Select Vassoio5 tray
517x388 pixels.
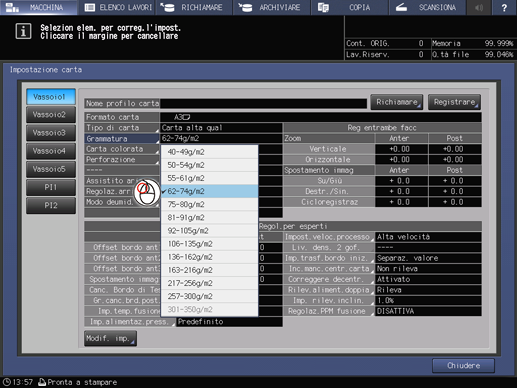coord(51,169)
